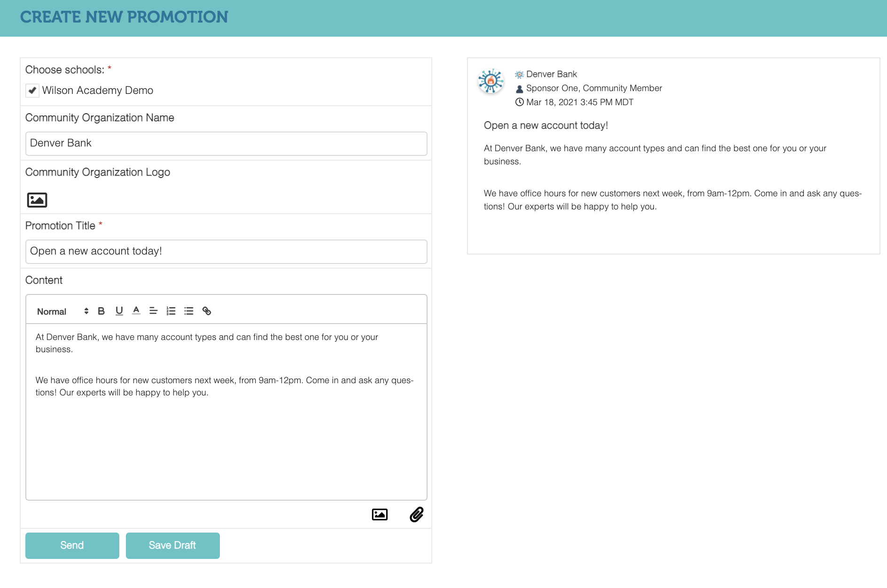Click 'Sponsor One, Community Member' in the preview
887x588 pixels.
[x=594, y=88]
